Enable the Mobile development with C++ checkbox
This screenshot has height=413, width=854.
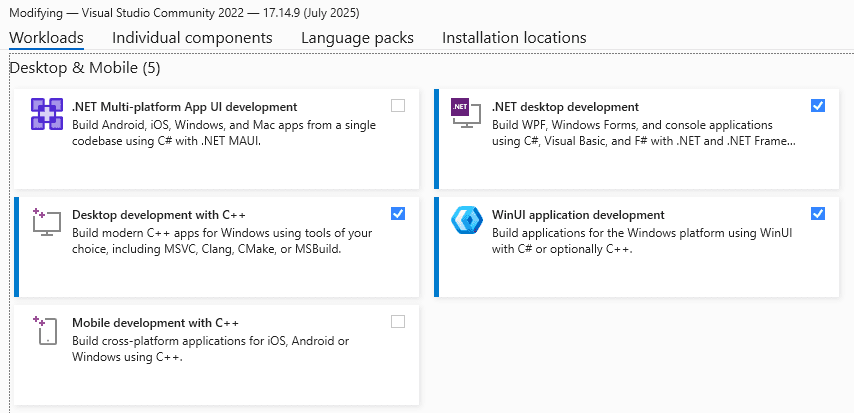tap(398, 321)
